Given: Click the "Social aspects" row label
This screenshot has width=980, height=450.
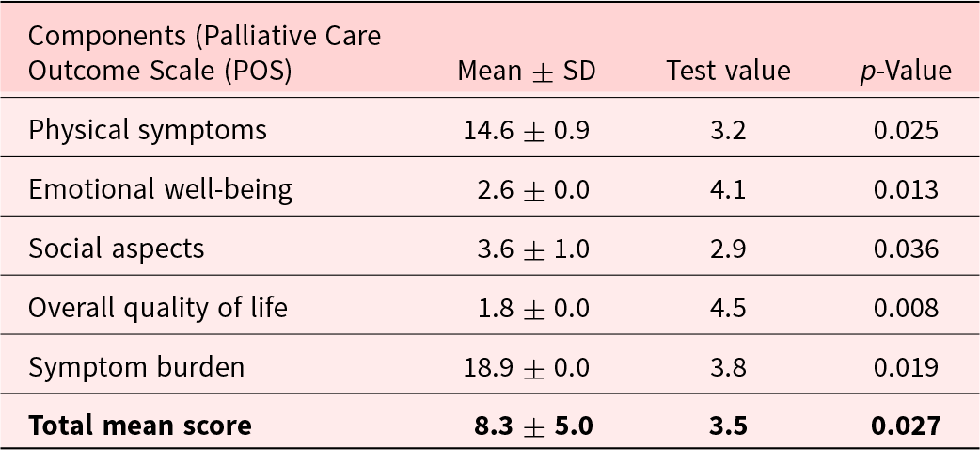Looking at the screenshot, I should [117, 249].
